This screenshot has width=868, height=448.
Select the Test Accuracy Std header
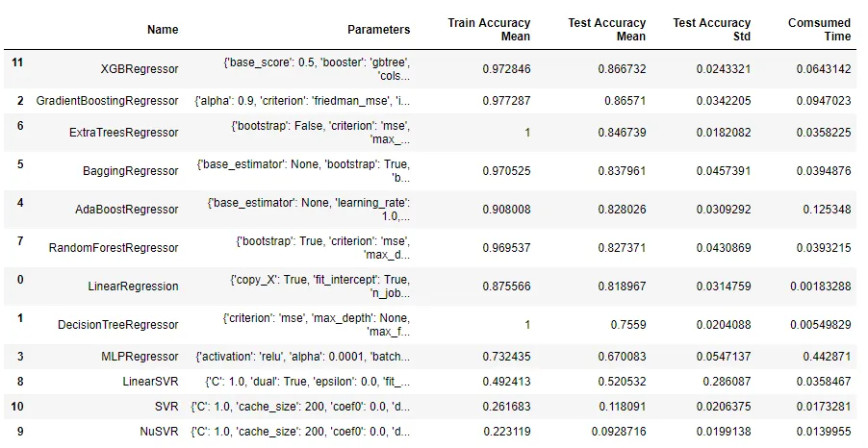point(711,30)
